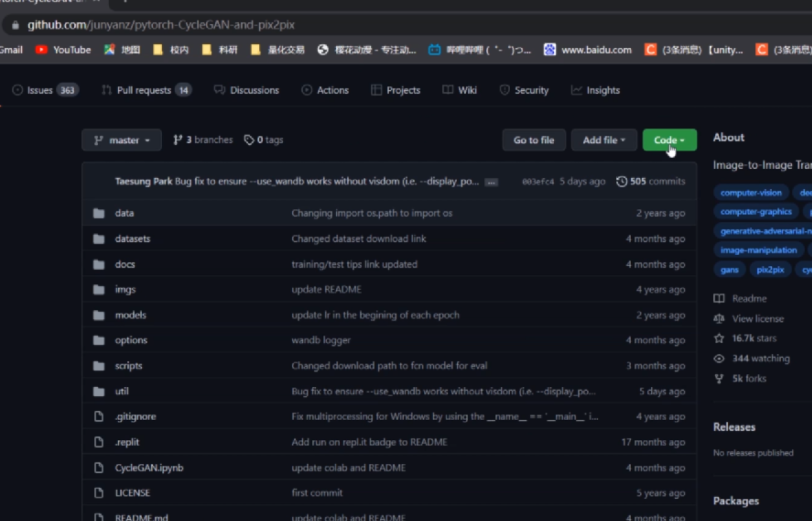The width and height of the screenshot is (812, 521).
Task: Click the options folder icon
Action: pos(99,340)
